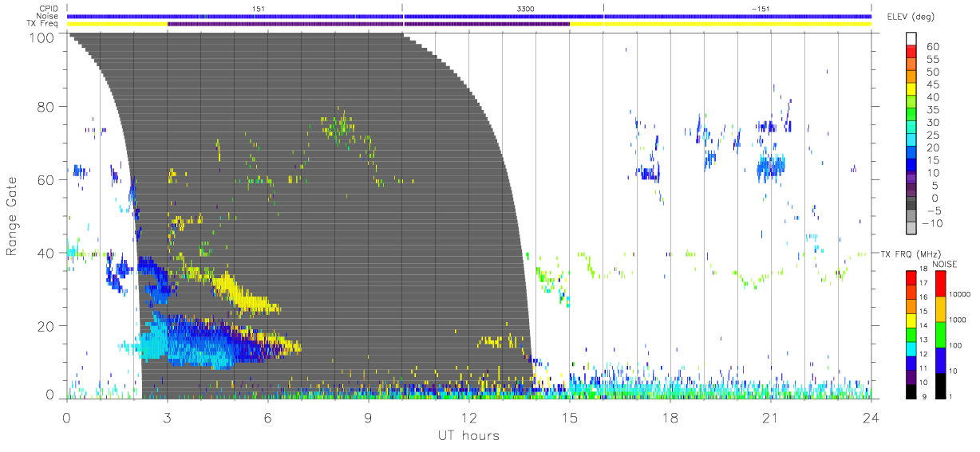Click purple segment of TX Freq header bar
980x452 pixels.
pyautogui.click(x=368, y=24)
